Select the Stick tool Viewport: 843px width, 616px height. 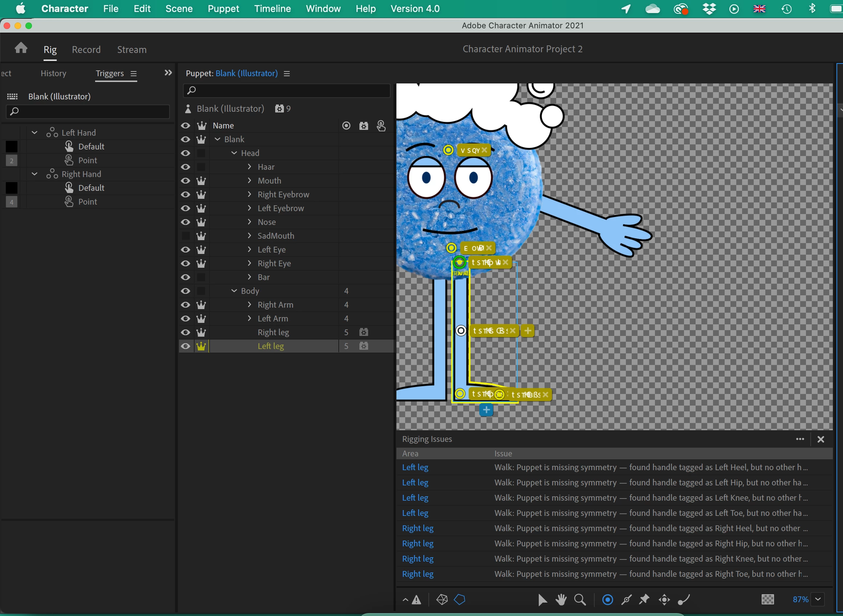(626, 600)
